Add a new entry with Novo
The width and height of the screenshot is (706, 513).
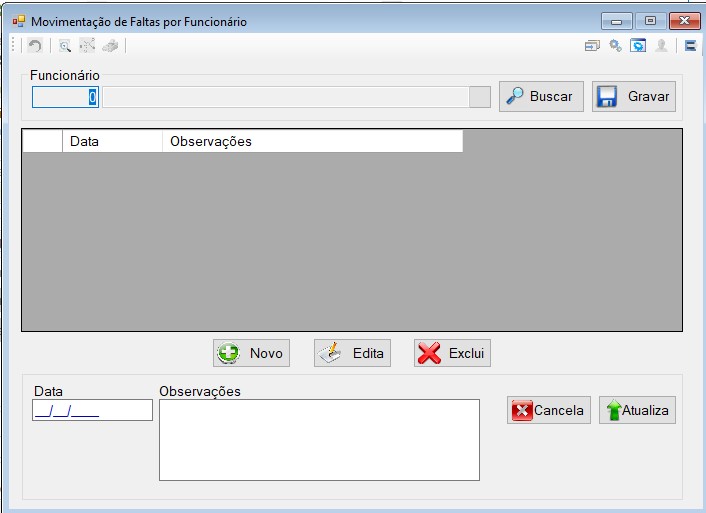click(251, 353)
